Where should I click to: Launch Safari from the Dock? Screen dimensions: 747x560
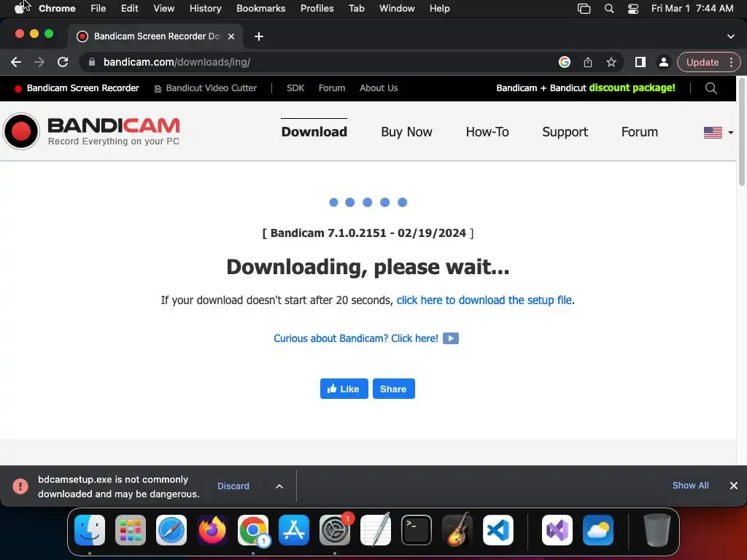tap(171, 530)
